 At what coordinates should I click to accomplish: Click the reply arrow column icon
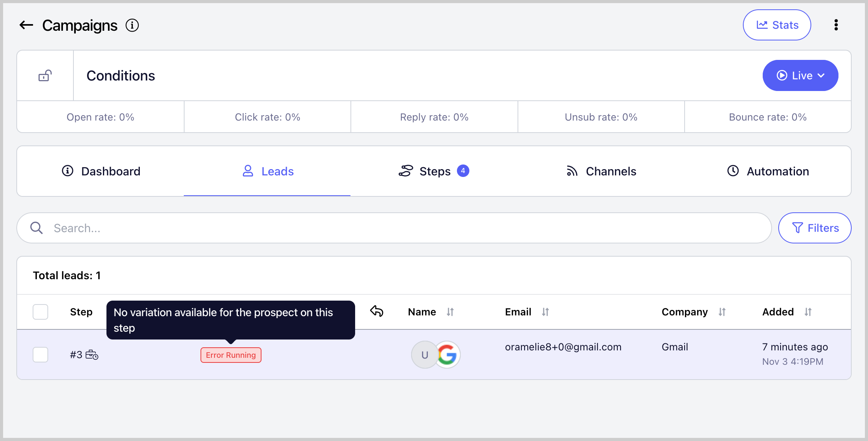click(376, 311)
